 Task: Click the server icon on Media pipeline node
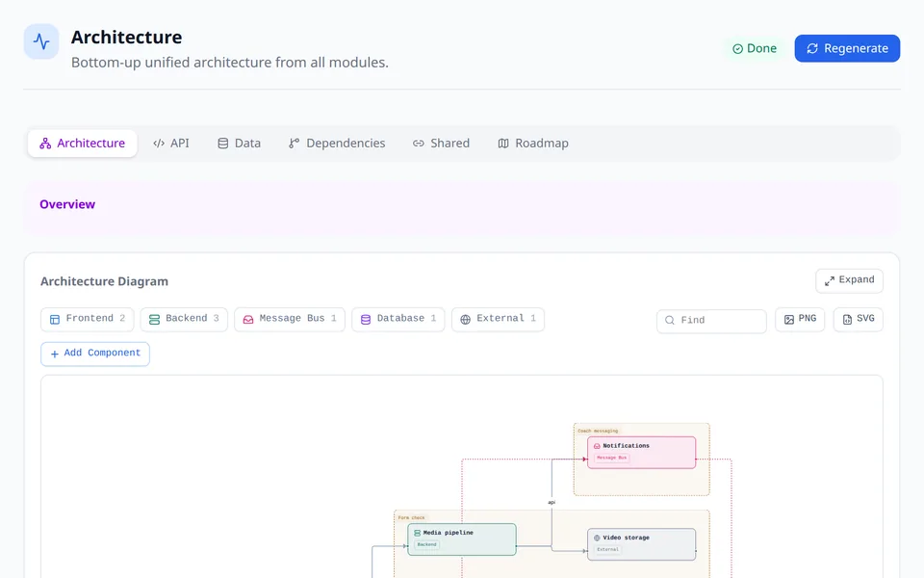(417, 533)
